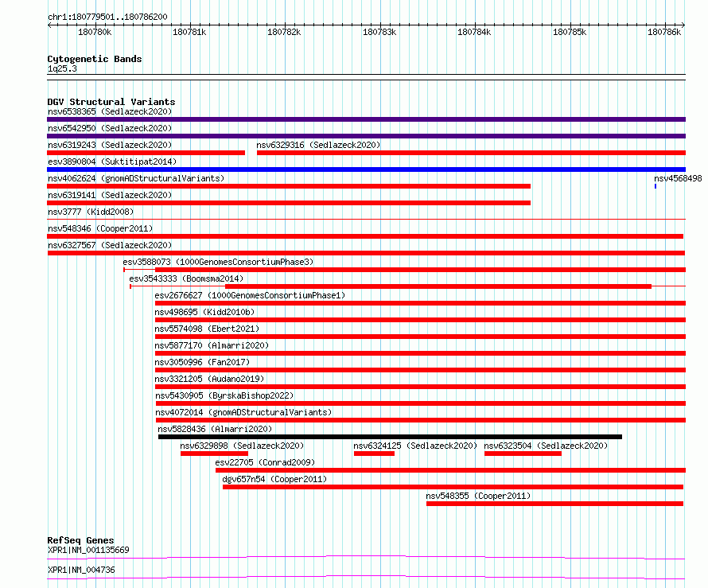Open the nsv6327567 (Sedlazeck2020) variant
This screenshot has height=588, width=708.
click(110, 245)
